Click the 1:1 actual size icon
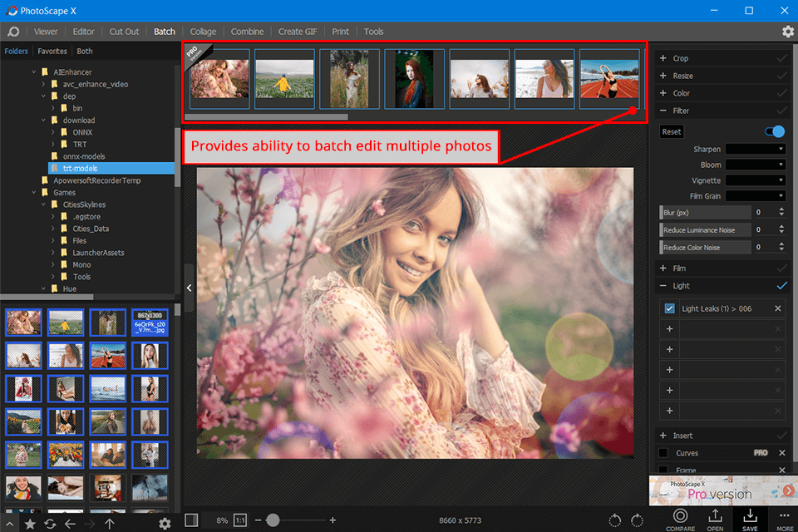 239,520
